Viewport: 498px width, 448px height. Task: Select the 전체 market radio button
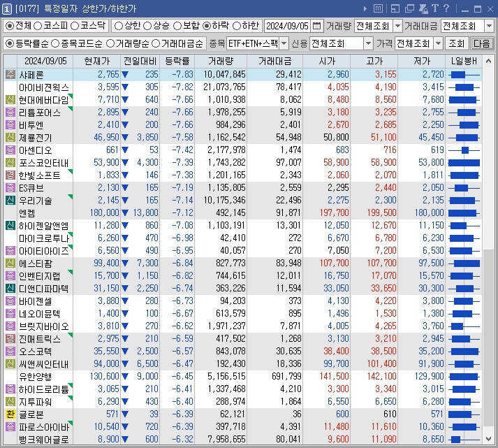coord(10,26)
